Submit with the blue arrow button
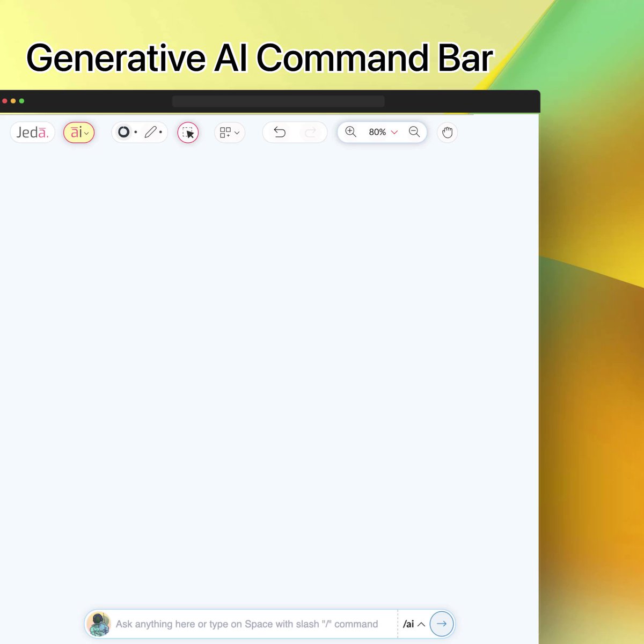 click(x=441, y=624)
